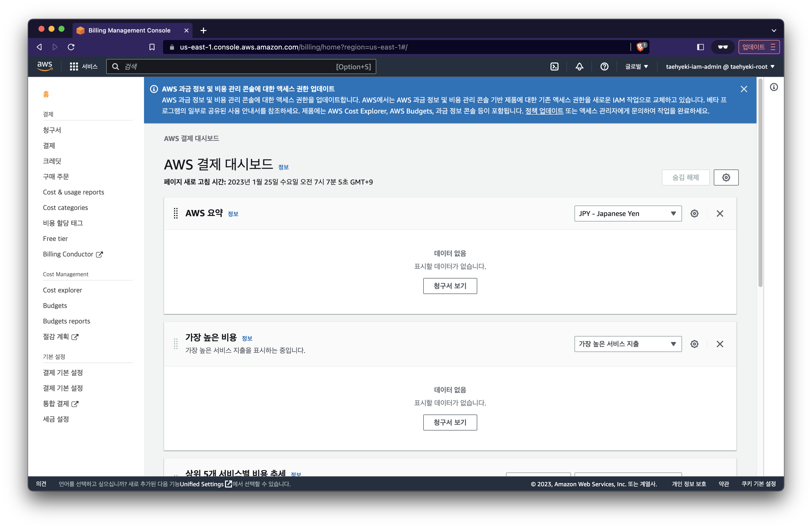The image size is (812, 528).
Task: Open Billing Conductor external link
Action: pos(73,254)
